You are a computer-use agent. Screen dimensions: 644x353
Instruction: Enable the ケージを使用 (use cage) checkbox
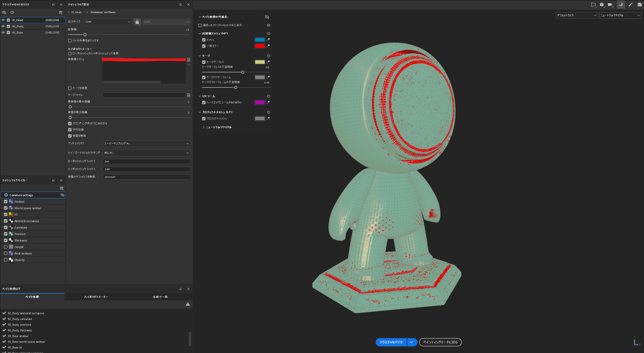70,88
